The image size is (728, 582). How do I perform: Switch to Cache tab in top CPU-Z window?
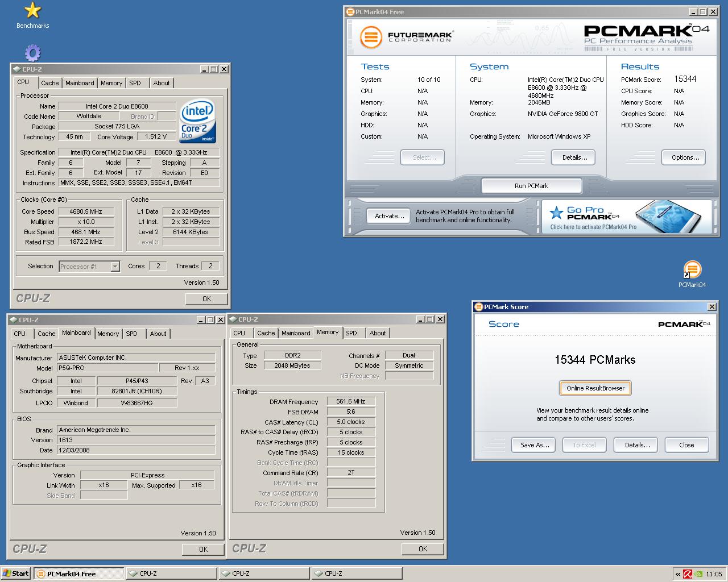coord(49,83)
